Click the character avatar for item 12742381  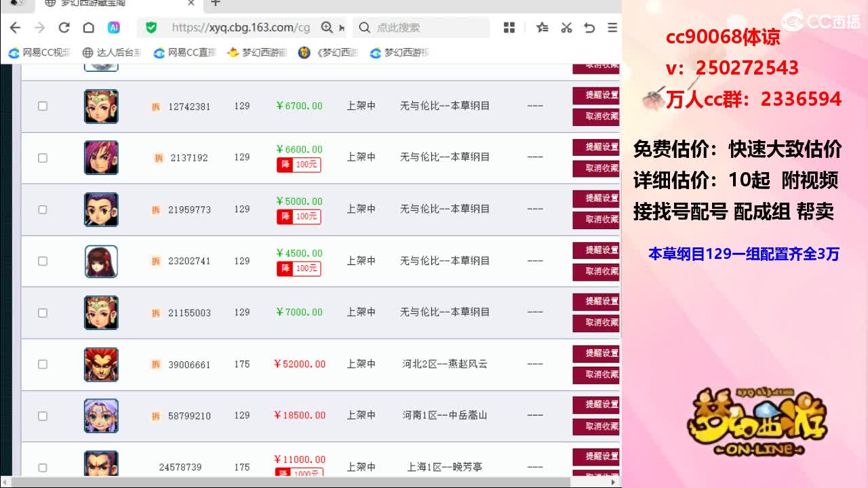(101, 106)
